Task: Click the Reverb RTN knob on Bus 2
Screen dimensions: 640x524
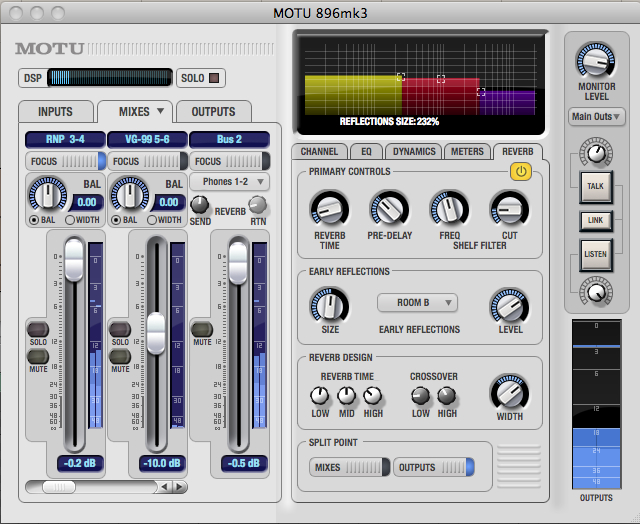Action: coord(258,204)
